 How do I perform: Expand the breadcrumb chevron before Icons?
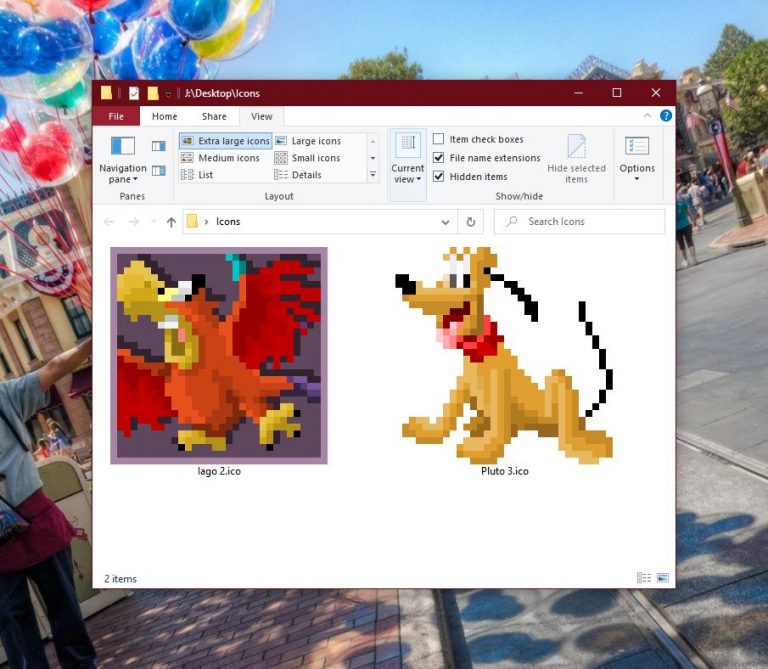click(x=206, y=222)
